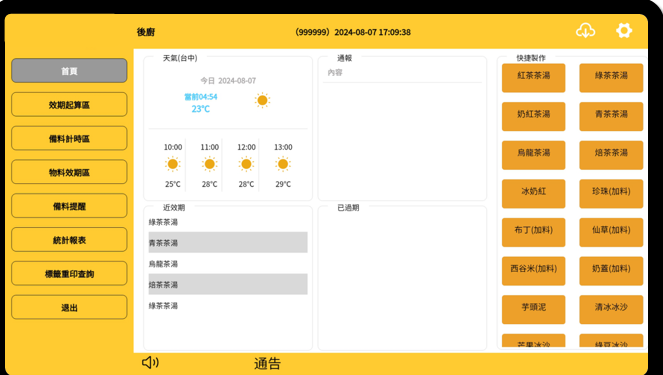Click the speaker icon beside 通告

tap(150, 362)
